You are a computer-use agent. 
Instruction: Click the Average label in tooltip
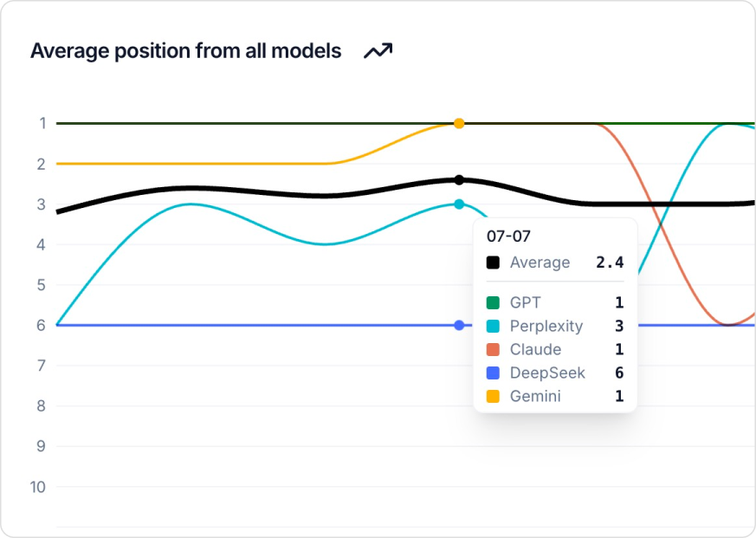coord(540,263)
